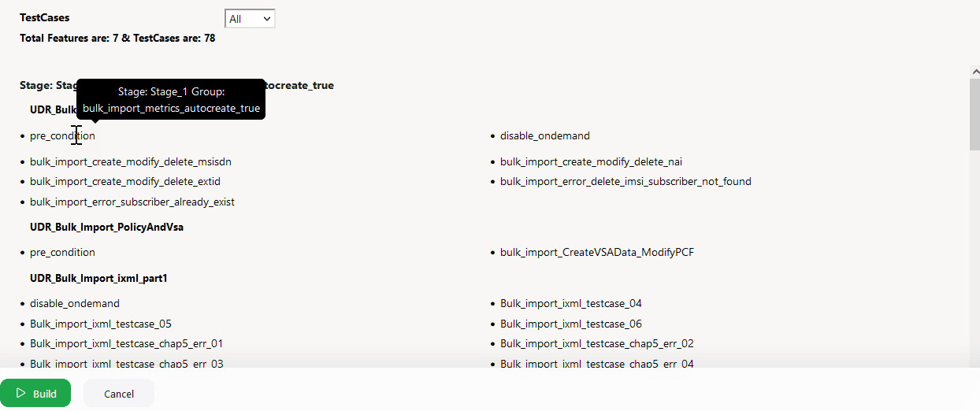Click the Cancel button
Image resolution: width=980 pixels, height=411 pixels.
tap(119, 394)
